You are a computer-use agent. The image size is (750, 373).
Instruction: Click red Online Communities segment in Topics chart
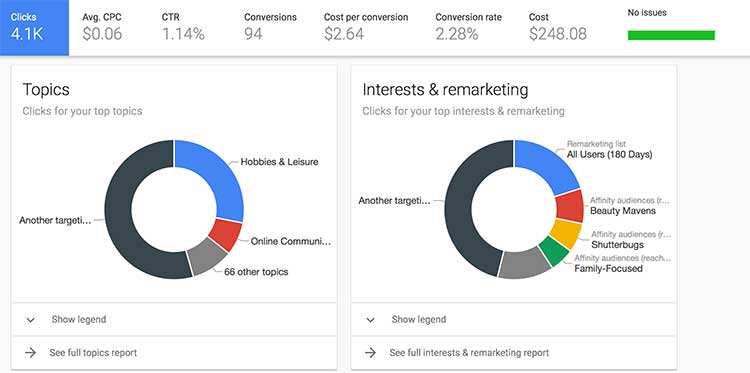click(x=227, y=235)
